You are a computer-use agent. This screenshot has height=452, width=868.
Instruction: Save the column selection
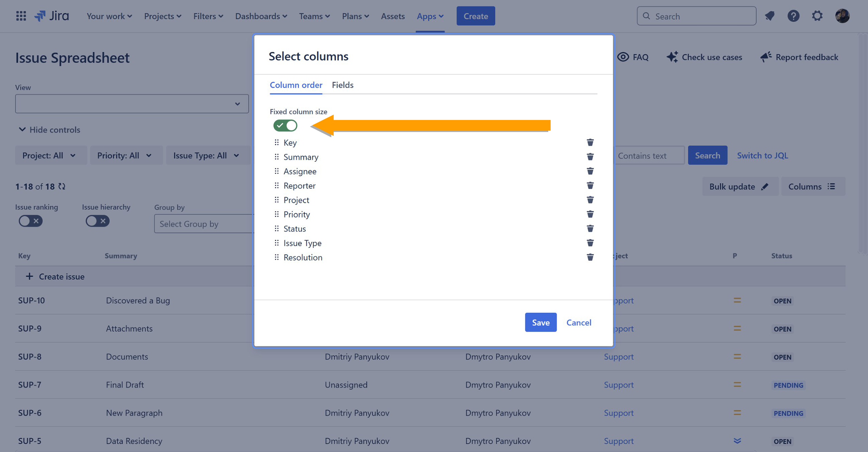(x=540, y=322)
